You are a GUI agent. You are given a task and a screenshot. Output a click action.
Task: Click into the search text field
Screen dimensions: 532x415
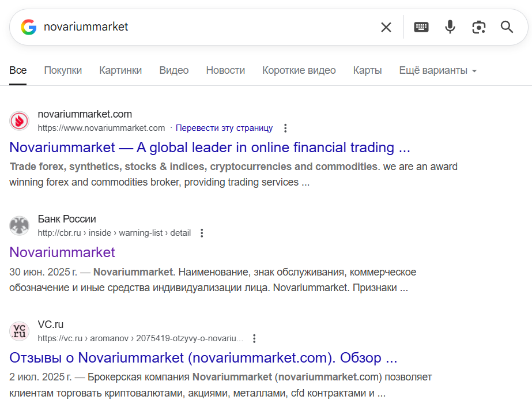[x=202, y=27]
